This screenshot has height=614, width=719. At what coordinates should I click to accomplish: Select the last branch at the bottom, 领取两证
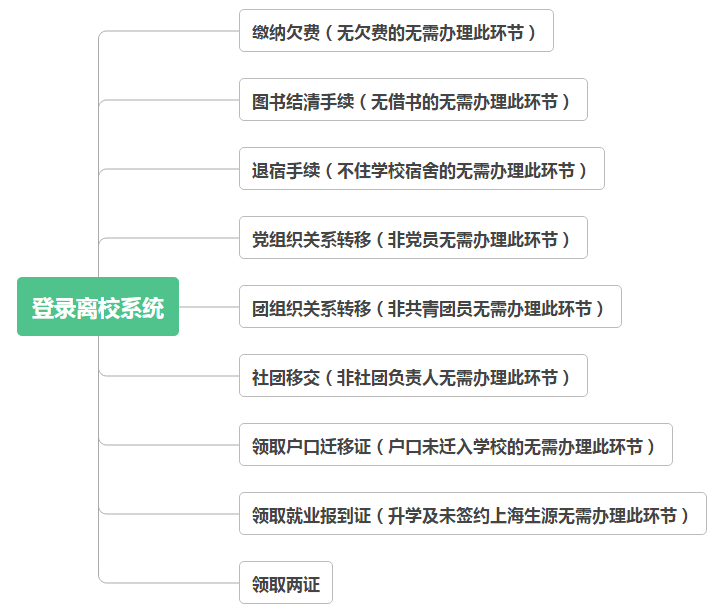tap(286, 583)
